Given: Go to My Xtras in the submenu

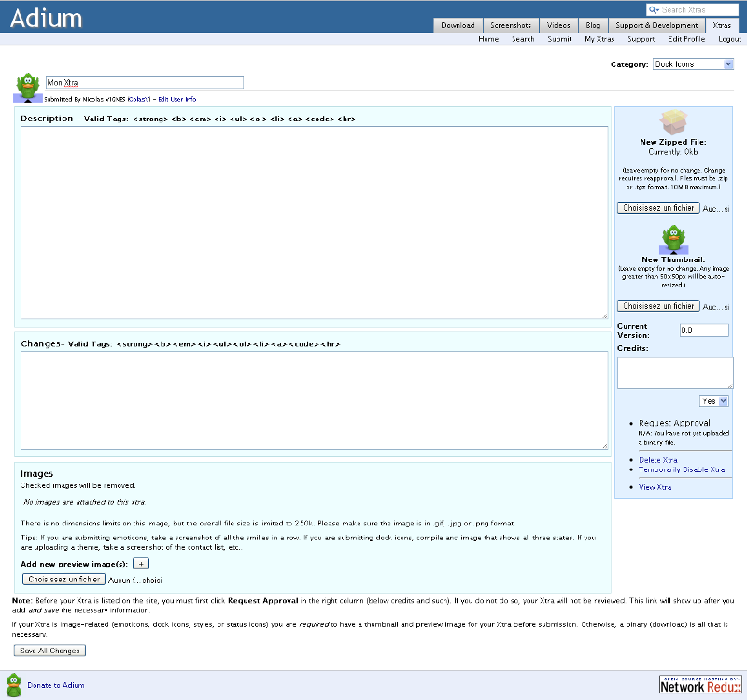Looking at the screenshot, I should (599, 39).
